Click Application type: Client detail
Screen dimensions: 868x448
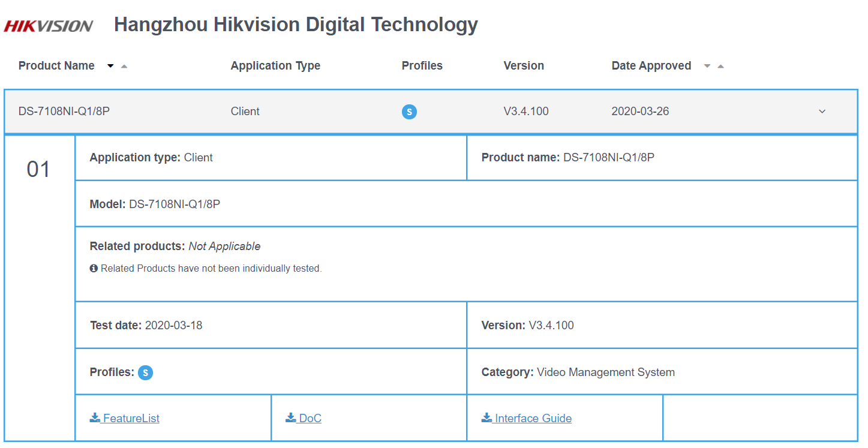[151, 158]
